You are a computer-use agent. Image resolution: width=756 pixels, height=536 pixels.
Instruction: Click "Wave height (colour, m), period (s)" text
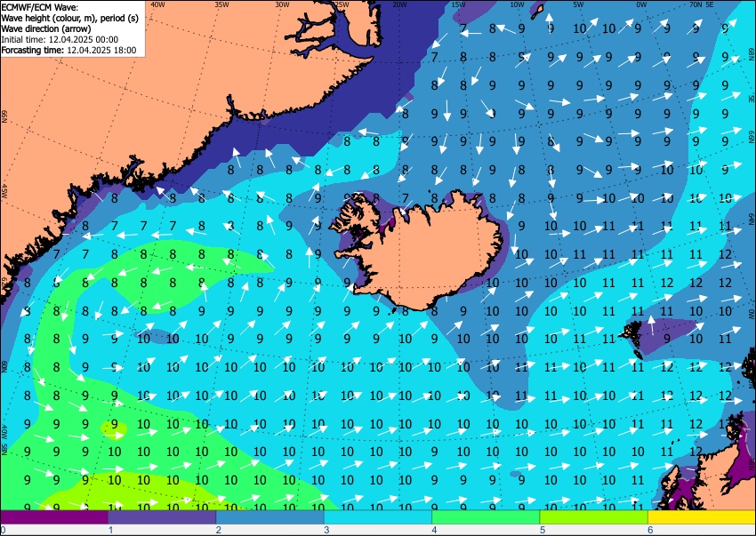[x=70, y=18]
